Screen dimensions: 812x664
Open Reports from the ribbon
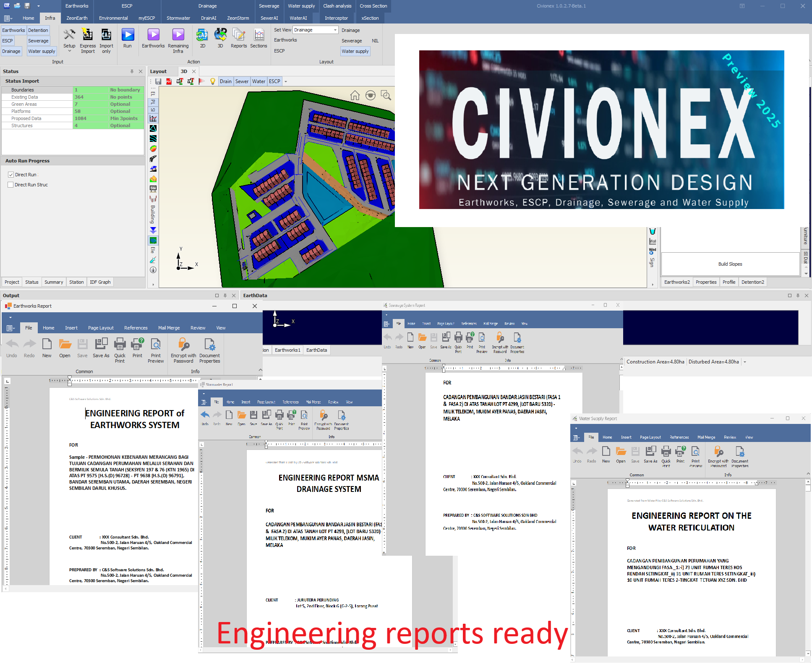[x=239, y=38]
